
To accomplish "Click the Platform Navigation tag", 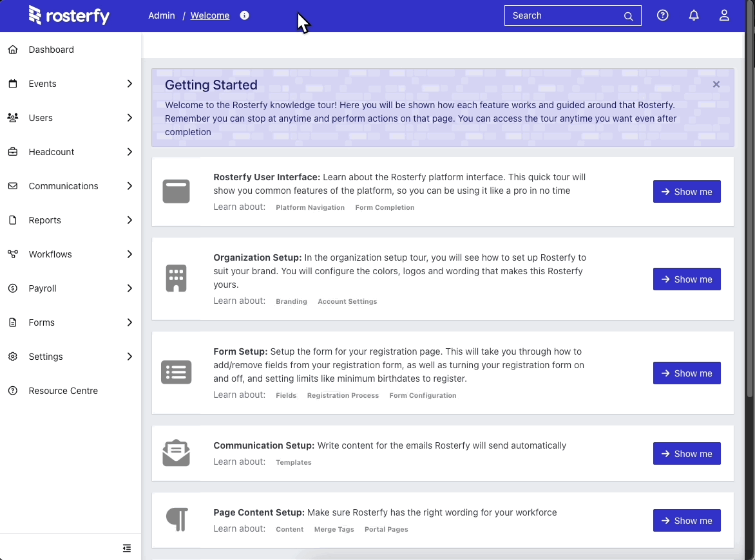I will 310,207.
